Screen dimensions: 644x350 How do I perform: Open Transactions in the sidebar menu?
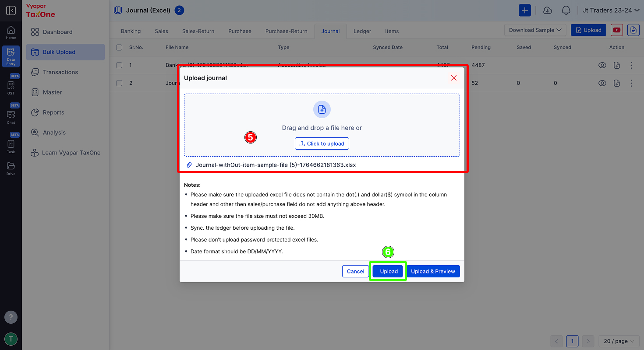pyautogui.click(x=65, y=72)
